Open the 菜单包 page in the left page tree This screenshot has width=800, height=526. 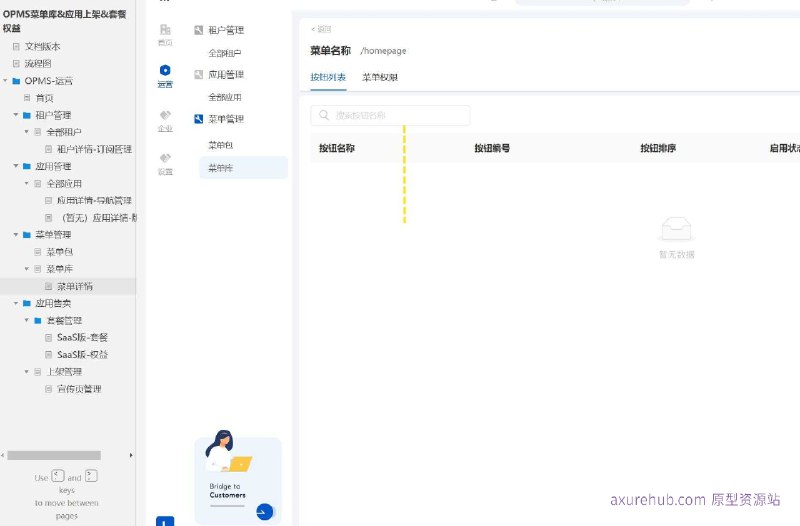pyautogui.click(x=60, y=252)
